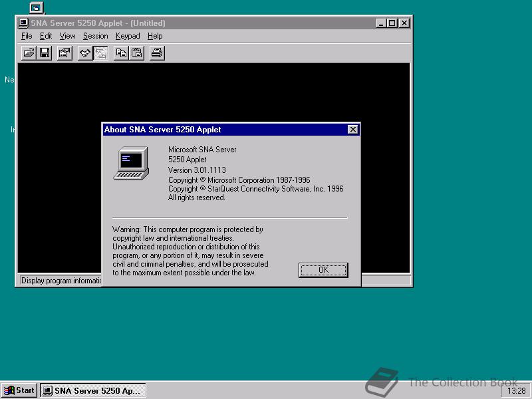
Task: Open the View menu
Action: point(67,36)
